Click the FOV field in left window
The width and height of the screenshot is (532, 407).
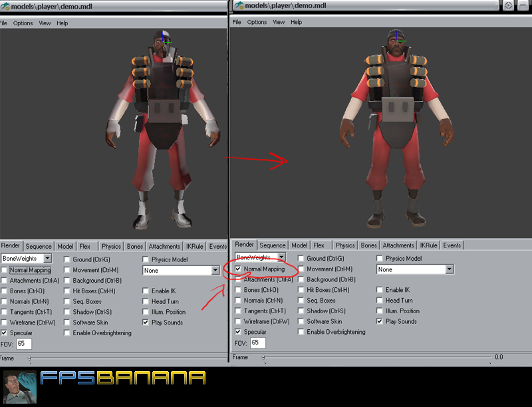24,344
